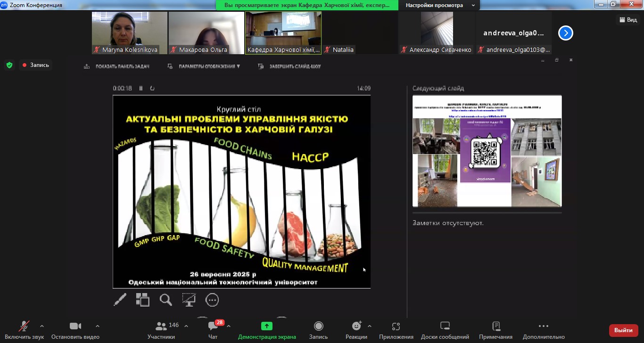644x343 pixels.
Task: Expand video options arrow beside camera
Action: pyautogui.click(x=98, y=326)
